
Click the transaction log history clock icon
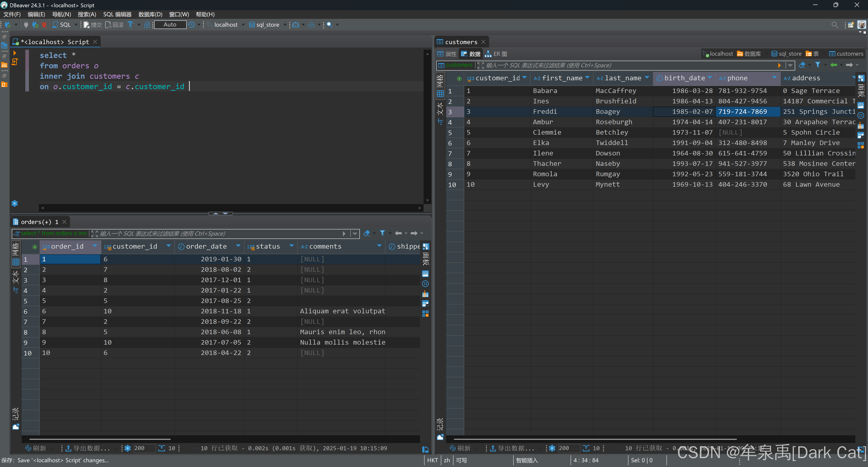coord(191,25)
